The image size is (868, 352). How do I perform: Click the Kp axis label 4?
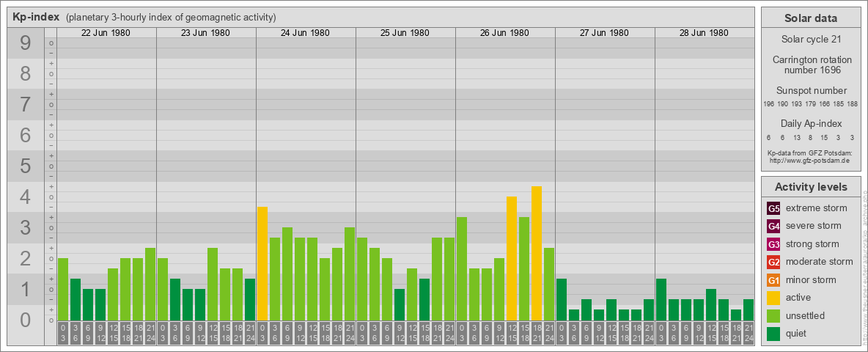(x=25, y=197)
